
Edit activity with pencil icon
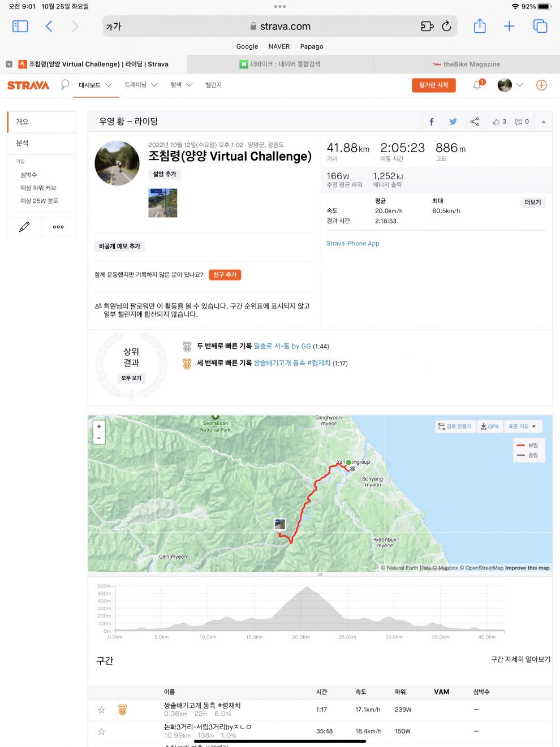(24, 227)
